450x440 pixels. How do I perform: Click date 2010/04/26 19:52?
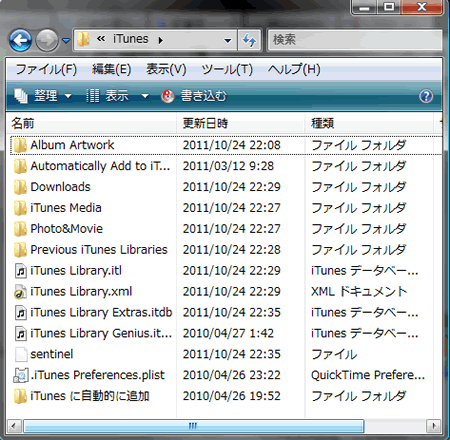(231, 396)
